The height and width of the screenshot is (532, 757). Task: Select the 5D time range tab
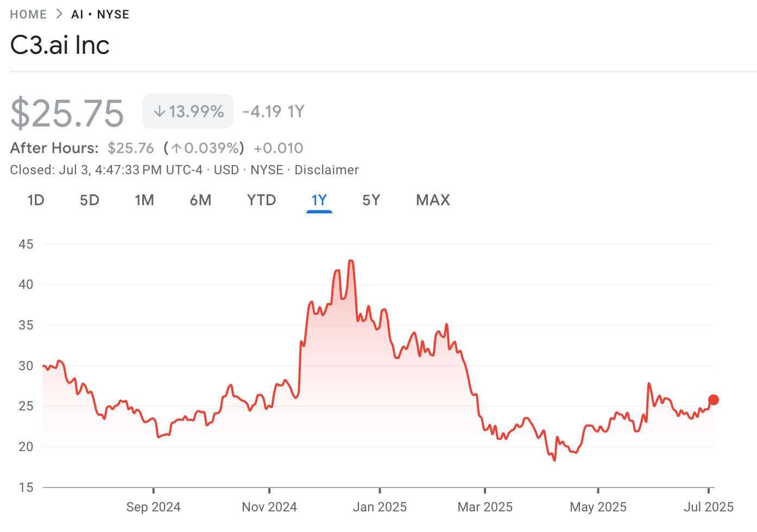[x=90, y=200]
